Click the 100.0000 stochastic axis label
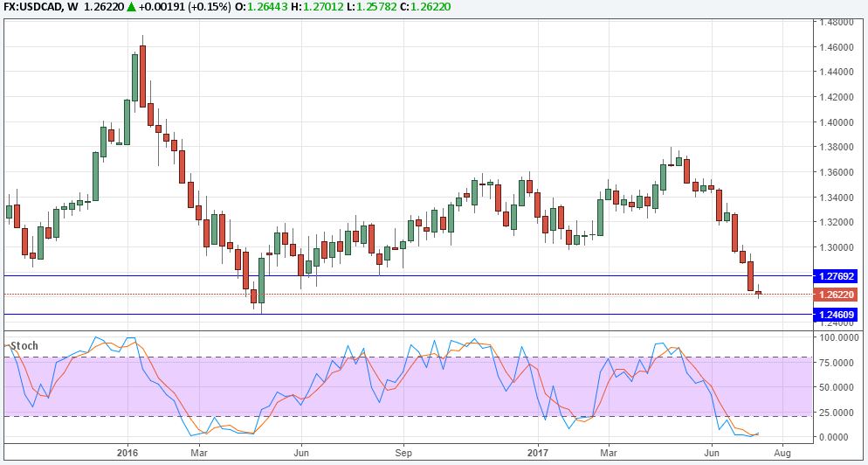Image resolution: width=868 pixels, height=465 pixels. click(x=840, y=337)
